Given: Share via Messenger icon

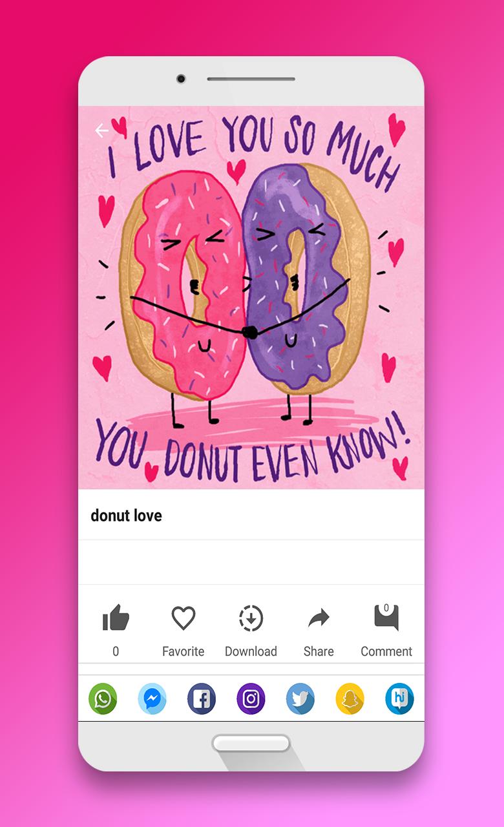Looking at the screenshot, I should pyautogui.click(x=152, y=699).
